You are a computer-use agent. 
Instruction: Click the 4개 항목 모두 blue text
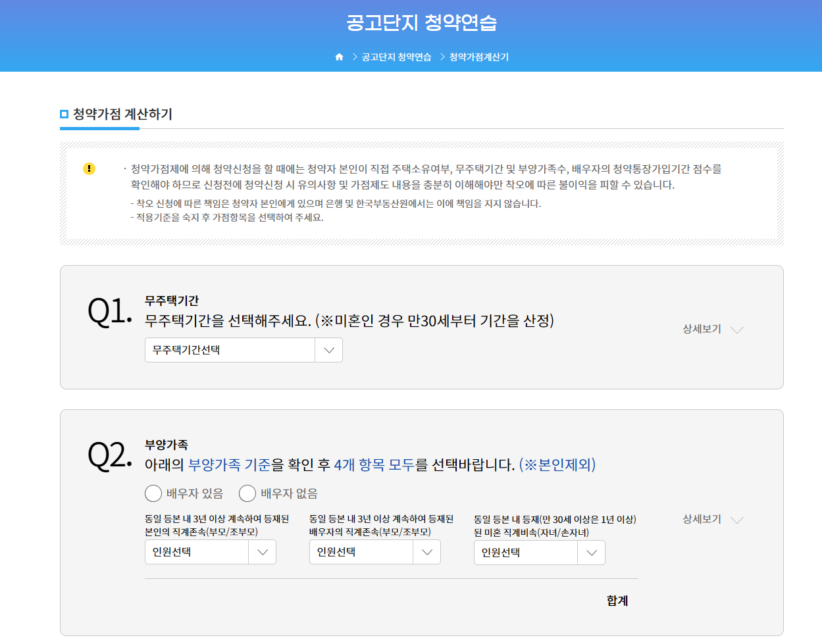[x=374, y=465]
